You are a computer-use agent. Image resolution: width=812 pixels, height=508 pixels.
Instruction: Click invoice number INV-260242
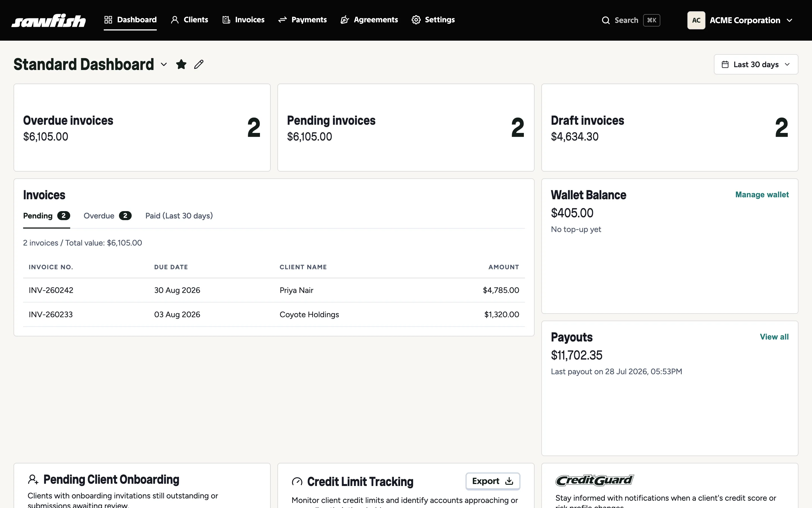pyautogui.click(x=51, y=290)
